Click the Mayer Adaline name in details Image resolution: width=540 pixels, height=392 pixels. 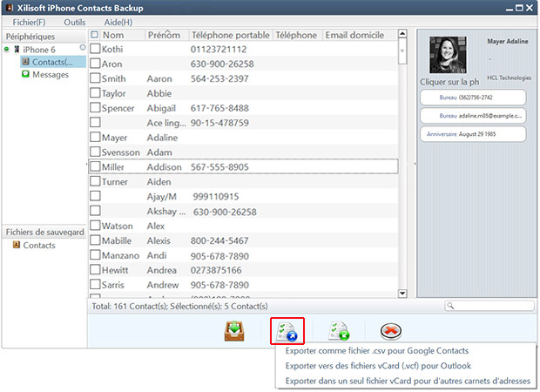(507, 41)
